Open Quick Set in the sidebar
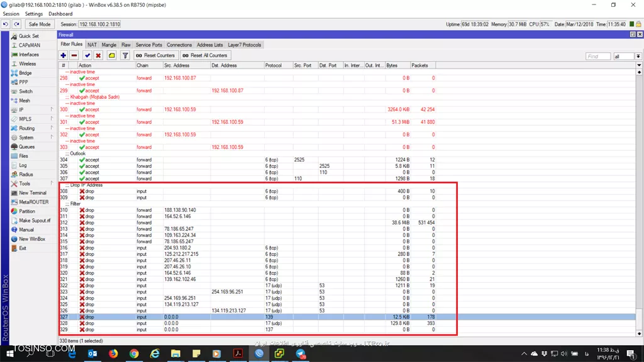Image resolution: width=644 pixels, height=362 pixels. coord(29,36)
